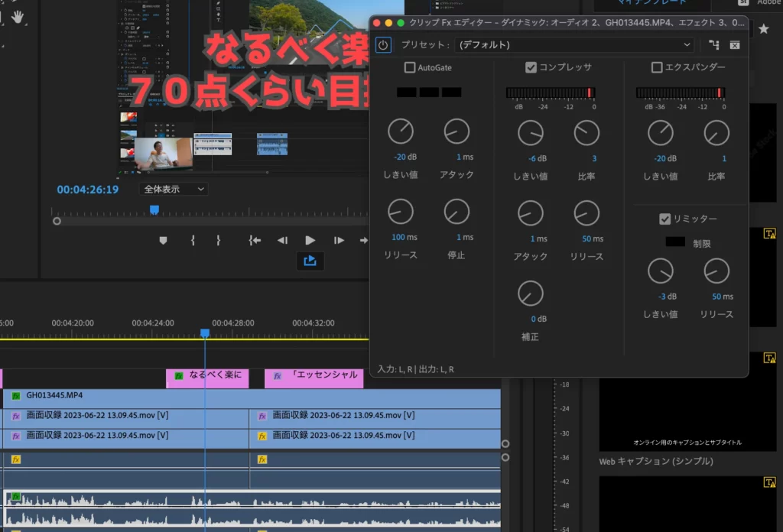
Task: Disable the コンプレッサ checkbox
Action: 531,67
